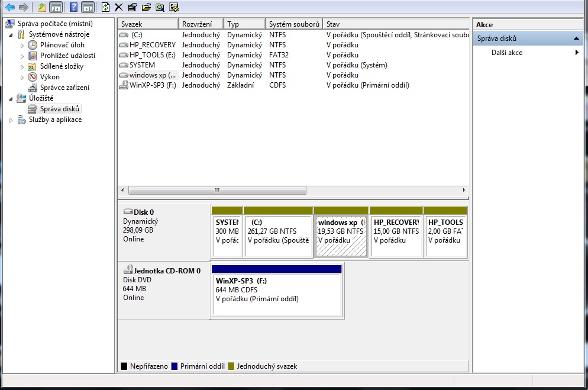This screenshot has width=588, height=390.
Task: Select the Disk 0 label panel
Action: [164, 232]
